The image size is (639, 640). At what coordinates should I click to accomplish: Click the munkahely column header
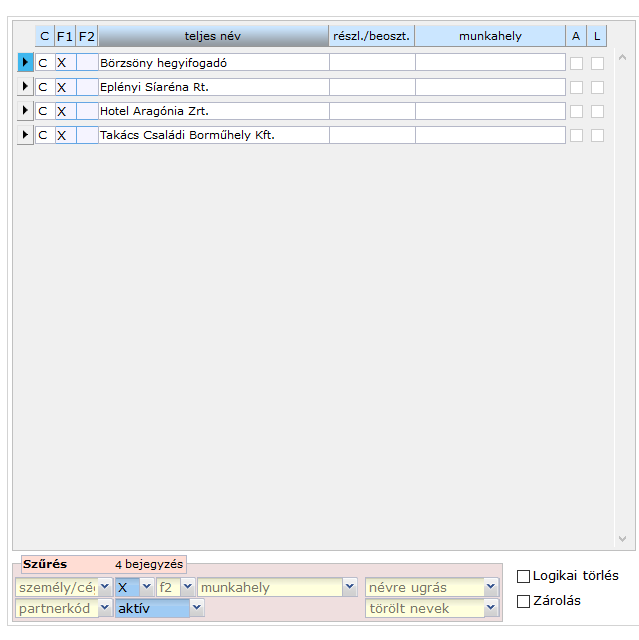(490, 36)
